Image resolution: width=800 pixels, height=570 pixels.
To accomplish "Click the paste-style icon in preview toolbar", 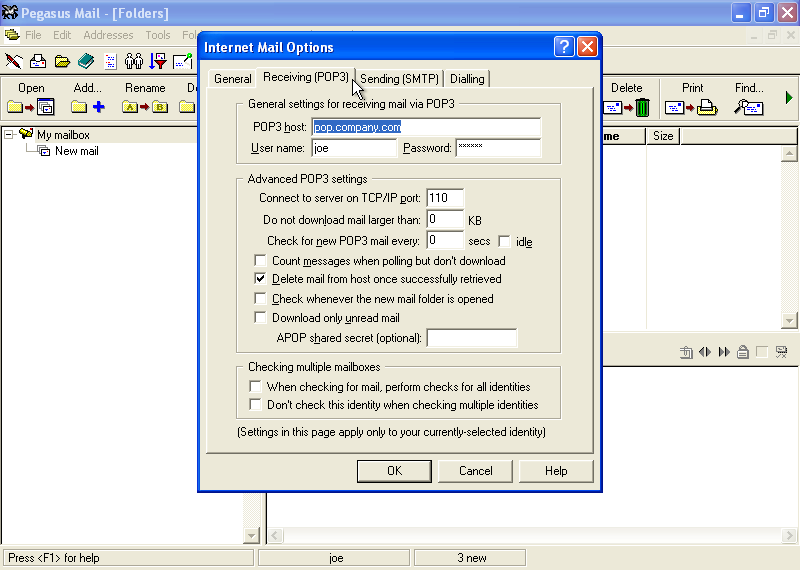I will click(x=686, y=352).
